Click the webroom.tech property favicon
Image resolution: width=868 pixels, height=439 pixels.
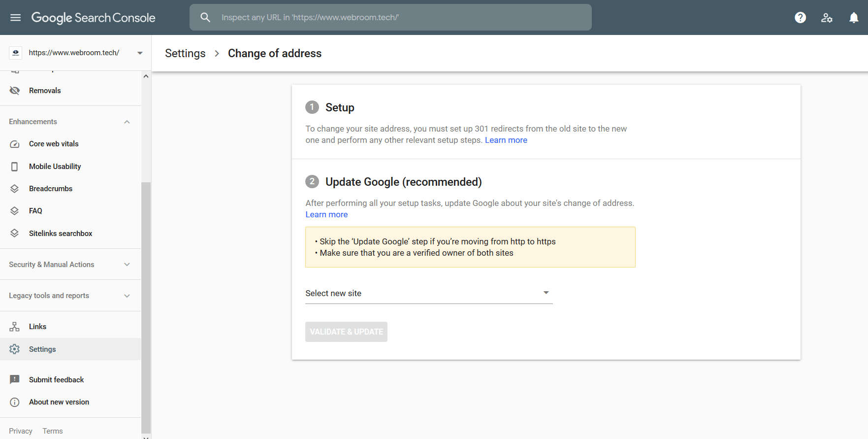coord(16,53)
